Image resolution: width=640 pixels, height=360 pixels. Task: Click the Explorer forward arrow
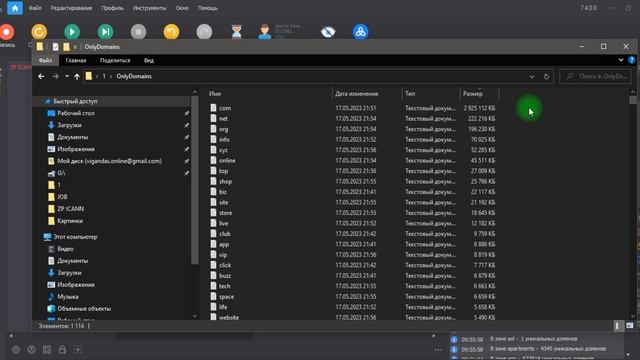coord(55,76)
